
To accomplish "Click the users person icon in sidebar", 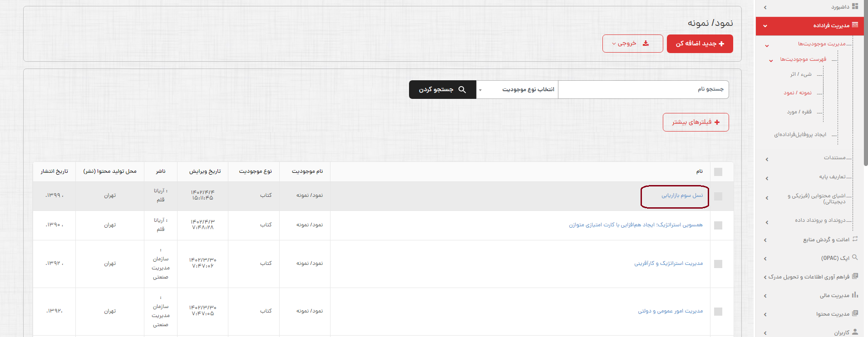I will (x=855, y=332).
